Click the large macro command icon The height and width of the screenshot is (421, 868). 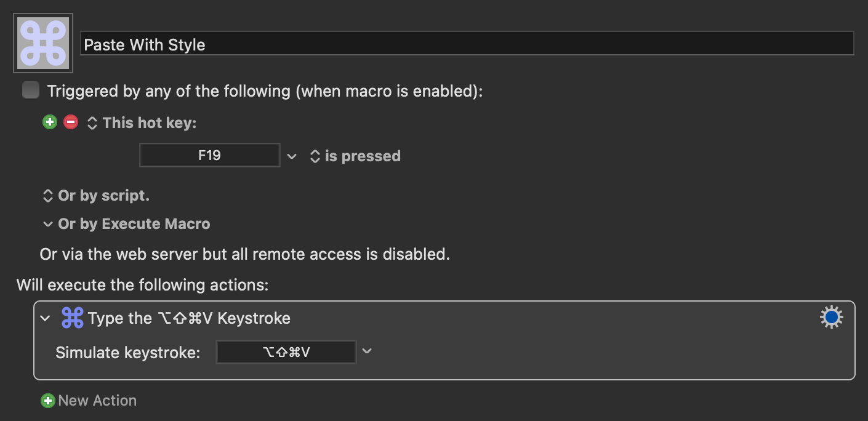(43, 43)
